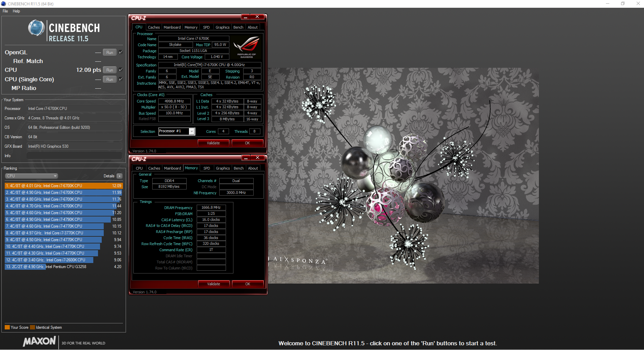
Task: Click OK in upper CPU-Z window
Action: pos(247,143)
